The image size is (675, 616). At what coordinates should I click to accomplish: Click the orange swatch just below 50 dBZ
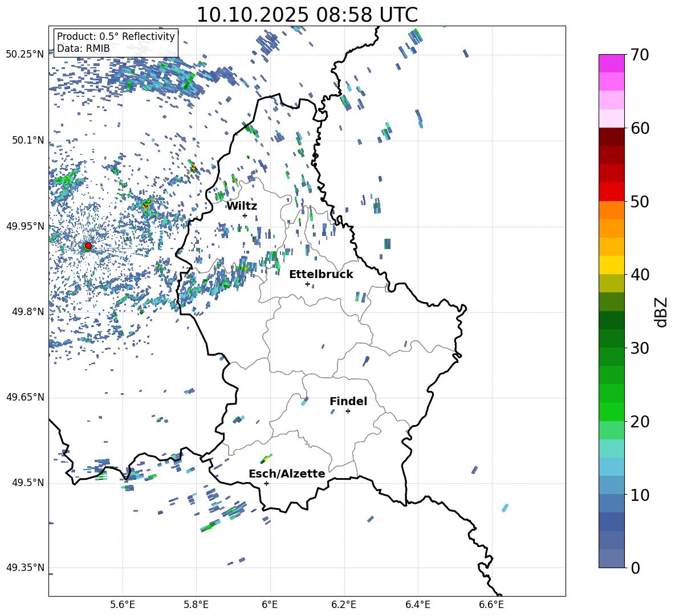[x=611, y=210]
